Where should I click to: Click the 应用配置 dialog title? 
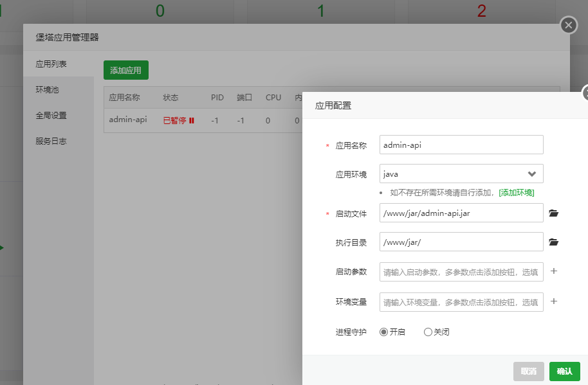[x=333, y=105]
